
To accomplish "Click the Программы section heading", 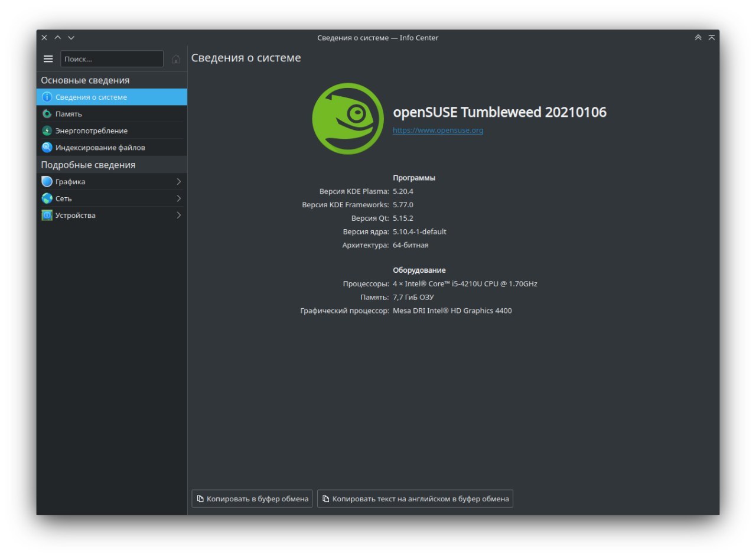I will point(414,178).
